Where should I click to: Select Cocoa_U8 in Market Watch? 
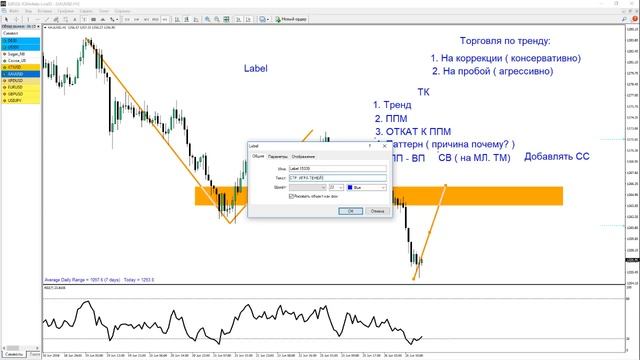tap(20, 60)
